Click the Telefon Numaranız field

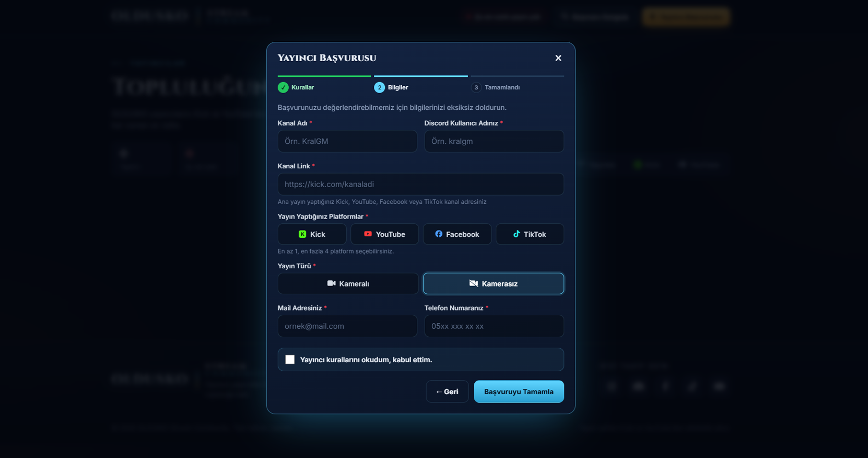(x=494, y=326)
